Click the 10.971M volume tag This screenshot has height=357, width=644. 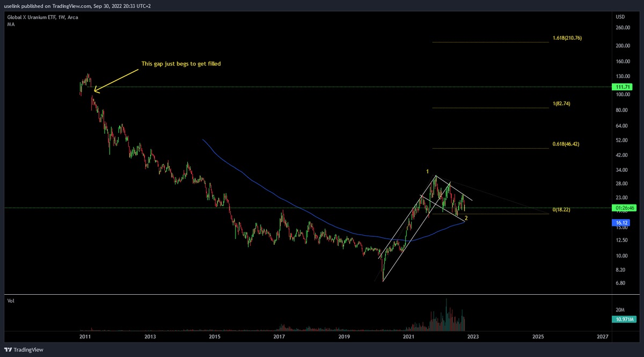624,319
